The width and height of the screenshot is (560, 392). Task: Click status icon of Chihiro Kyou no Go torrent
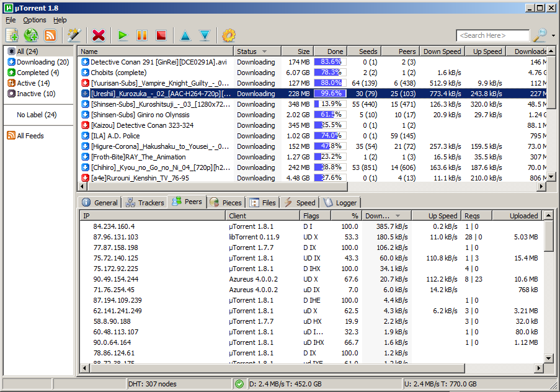[85, 167]
